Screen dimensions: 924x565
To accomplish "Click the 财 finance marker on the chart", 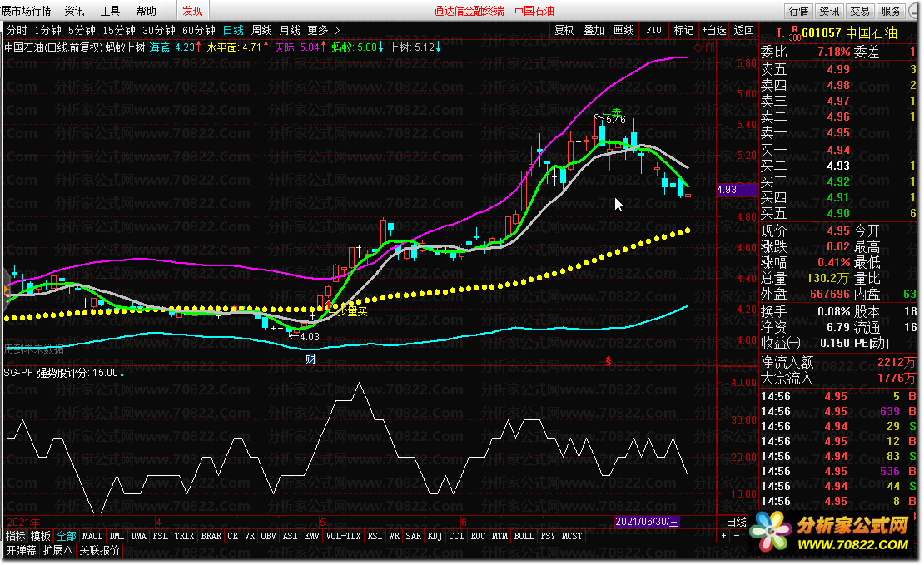I will 310,359.
